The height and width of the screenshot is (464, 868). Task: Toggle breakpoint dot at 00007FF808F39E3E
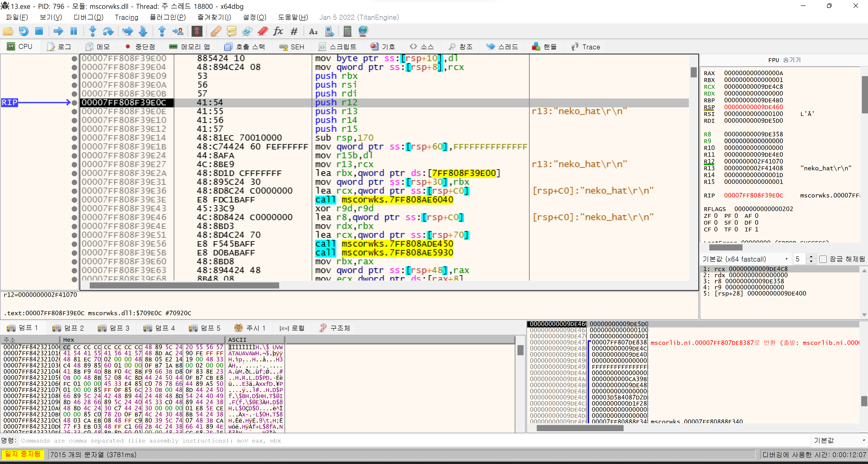pyautogui.click(x=75, y=200)
